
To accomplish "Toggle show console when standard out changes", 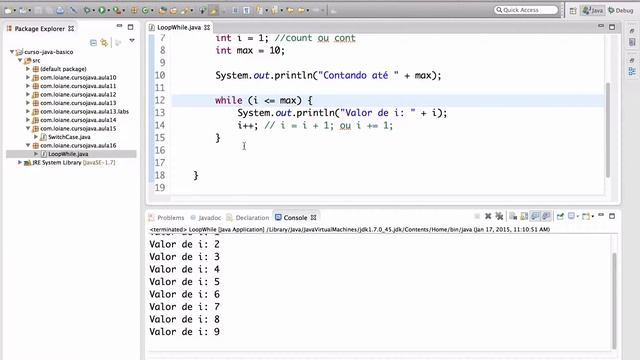I will tap(535, 216).
